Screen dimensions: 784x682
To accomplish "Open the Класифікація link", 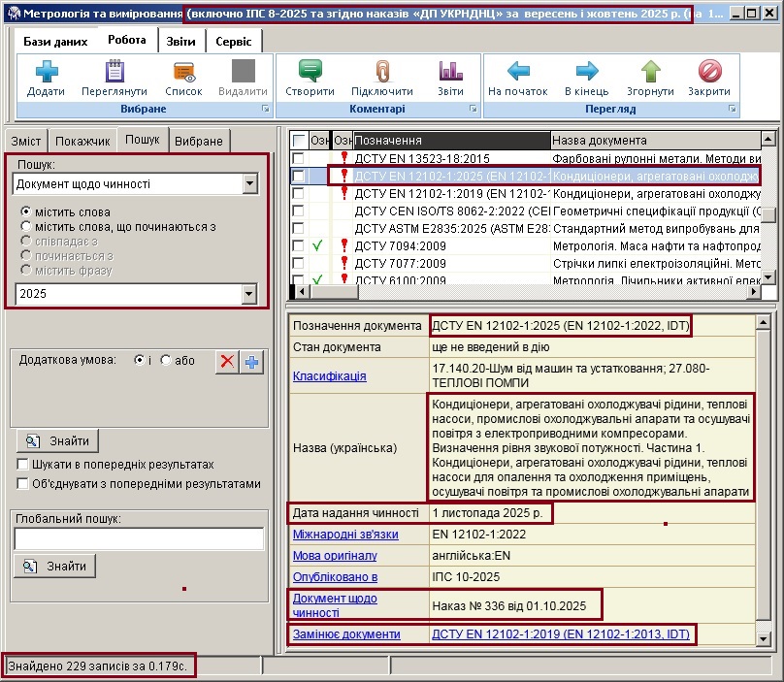I will 329,375.
